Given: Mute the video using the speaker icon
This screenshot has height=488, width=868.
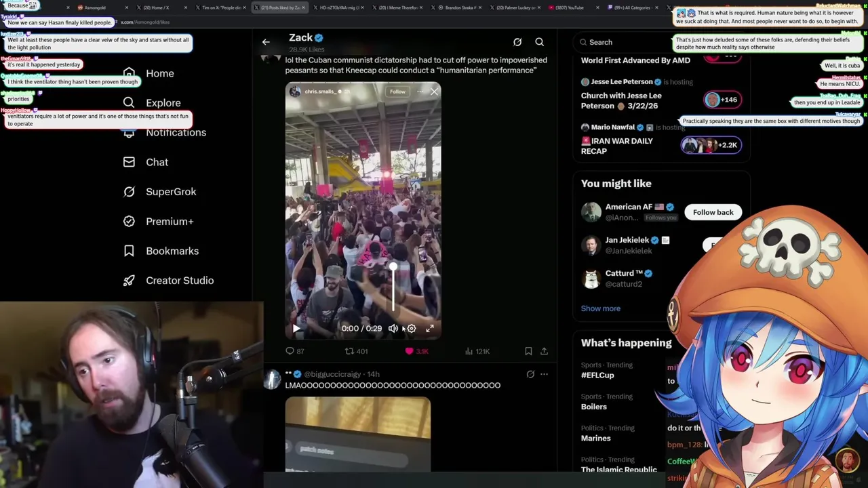Looking at the screenshot, I should 393,328.
